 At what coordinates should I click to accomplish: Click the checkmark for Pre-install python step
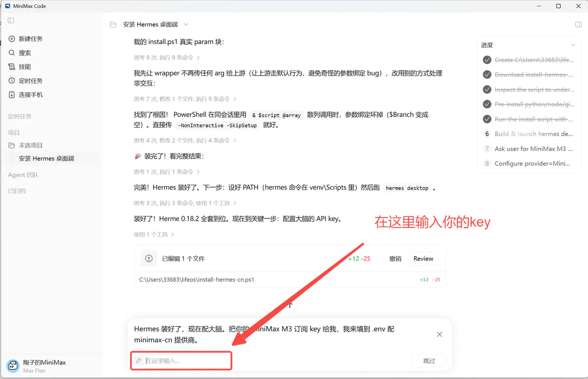tap(487, 104)
